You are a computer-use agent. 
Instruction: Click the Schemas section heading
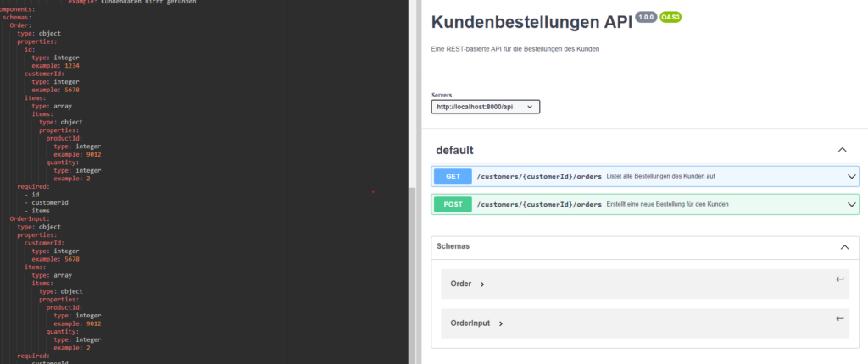[x=453, y=246]
